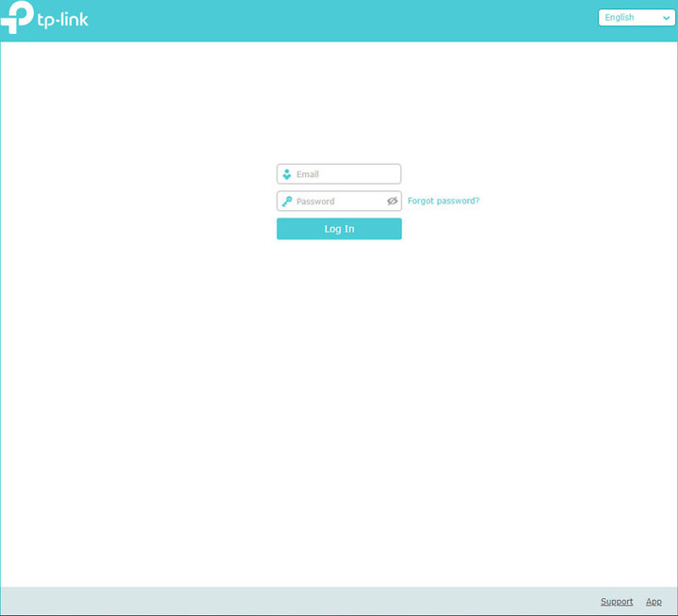Click the user icon in Email field

pyautogui.click(x=286, y=174)
